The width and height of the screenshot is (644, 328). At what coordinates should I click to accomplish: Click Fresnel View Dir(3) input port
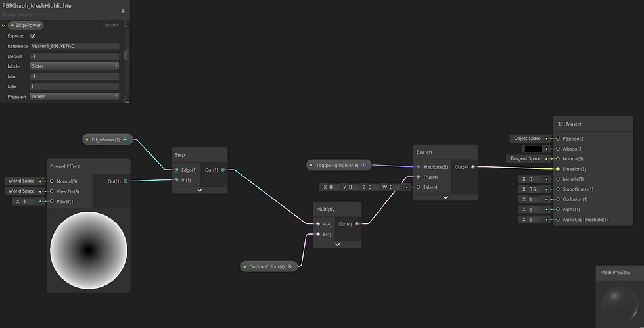52,191
